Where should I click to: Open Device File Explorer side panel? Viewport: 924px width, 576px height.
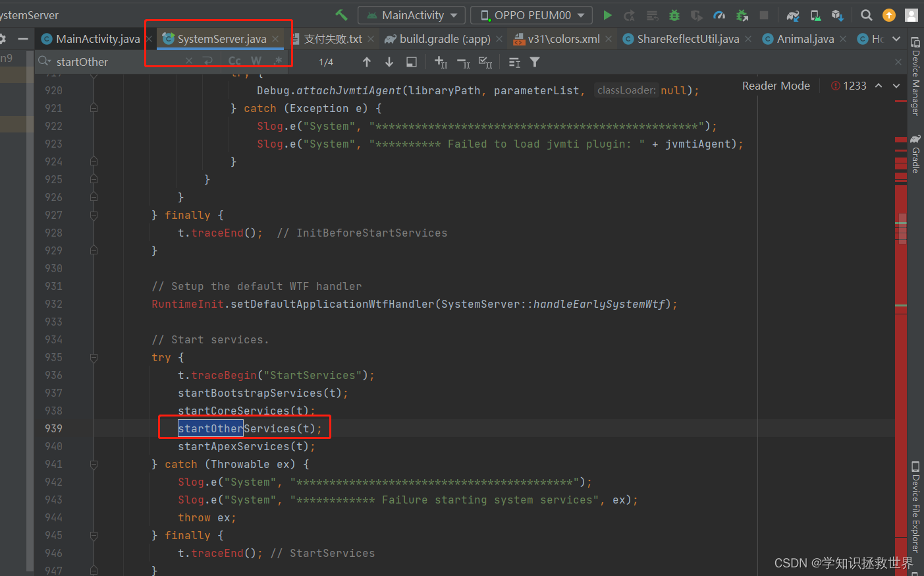point(915,506)
